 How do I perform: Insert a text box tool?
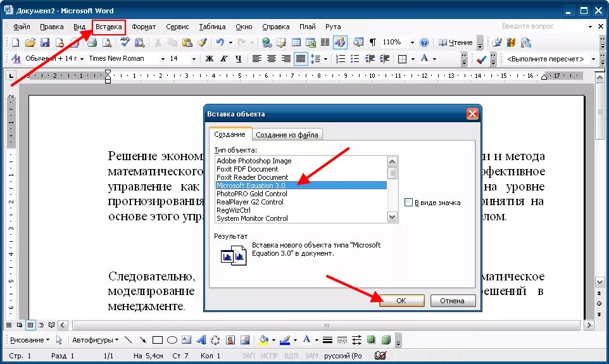point(186,340)
